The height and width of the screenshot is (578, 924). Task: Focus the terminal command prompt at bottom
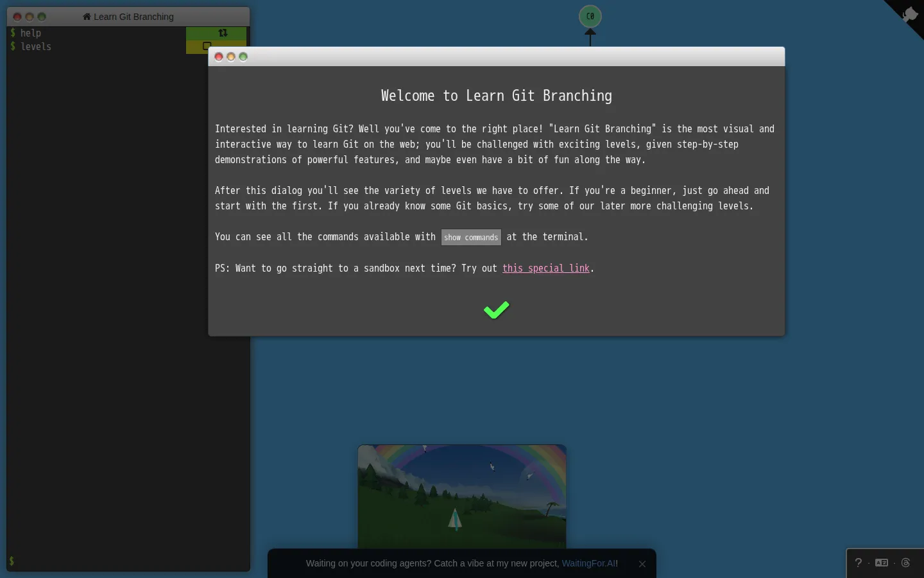coord(128,561)
